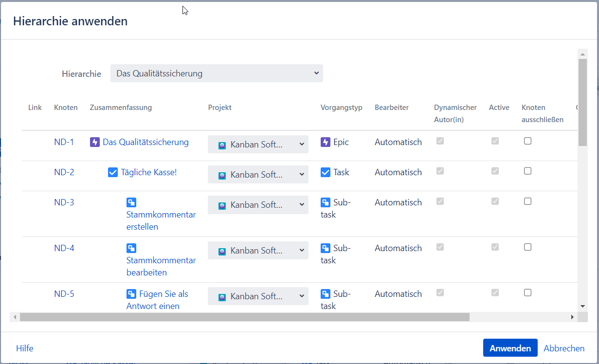
Task: Check Knoten ausschließen for ND-1
Action: coord(527,141)
